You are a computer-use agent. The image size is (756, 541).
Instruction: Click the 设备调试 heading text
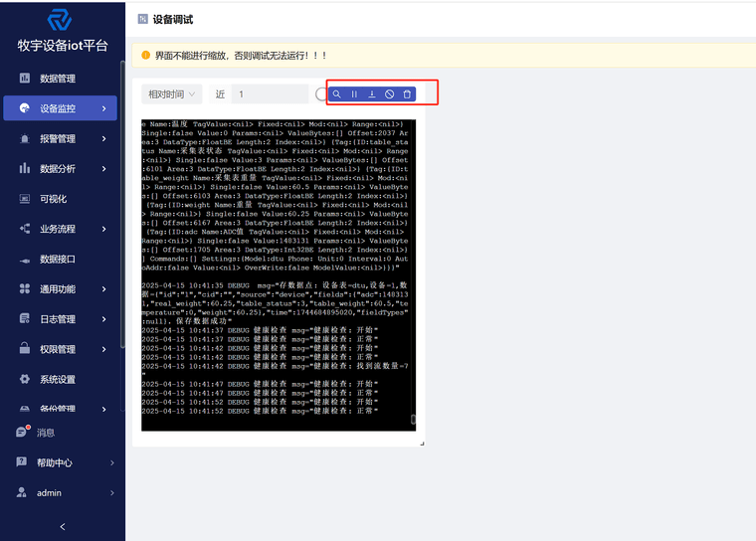click(x=173, y=19)
